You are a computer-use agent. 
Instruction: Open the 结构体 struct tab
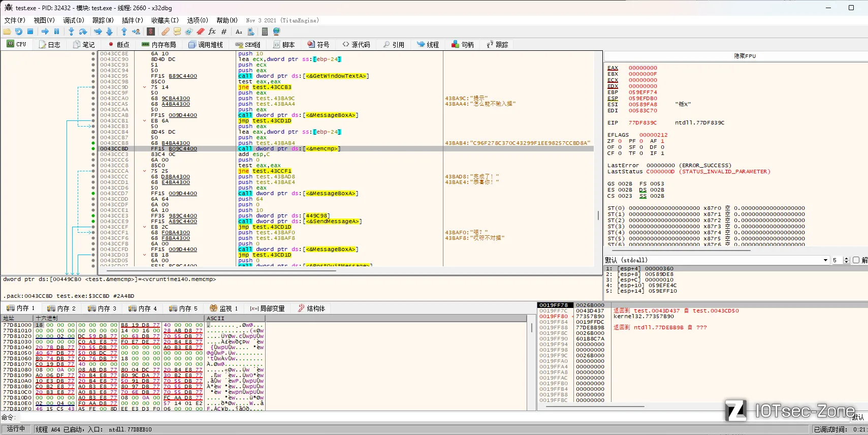click(x=312, y=308)
